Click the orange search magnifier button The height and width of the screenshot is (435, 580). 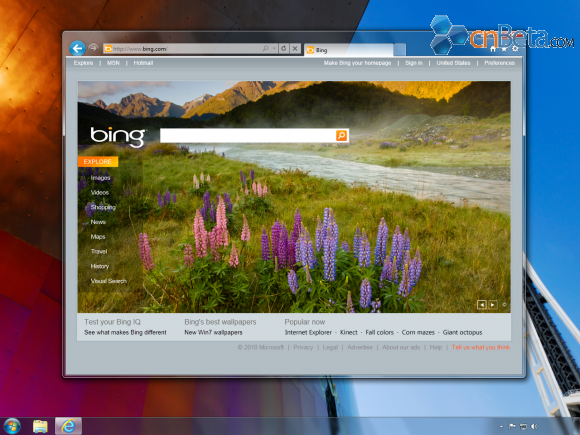click(341, 135)
